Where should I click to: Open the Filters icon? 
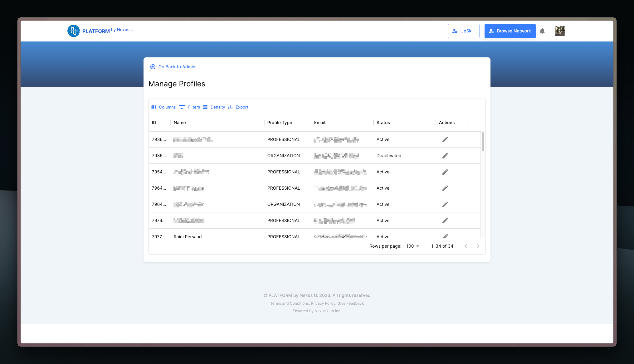(x=182, y=107)
